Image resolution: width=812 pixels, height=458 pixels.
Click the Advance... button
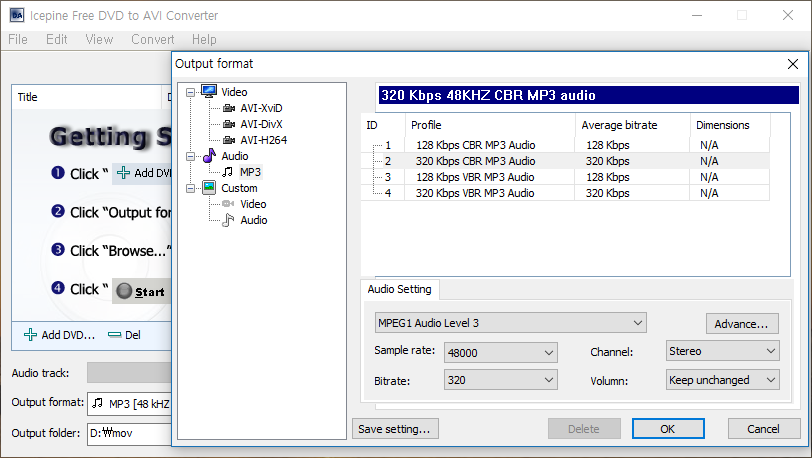coord(742,324)
